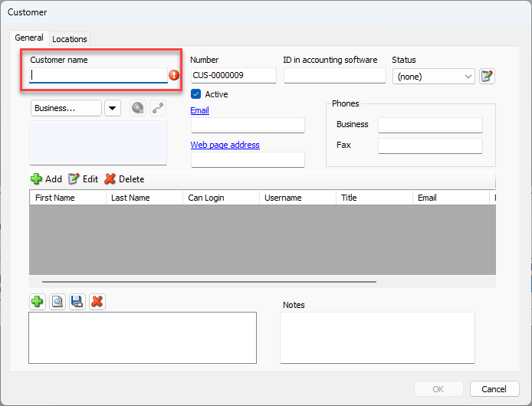Click the Web page address link
The image size is (532, 406).
click(225, 145)
